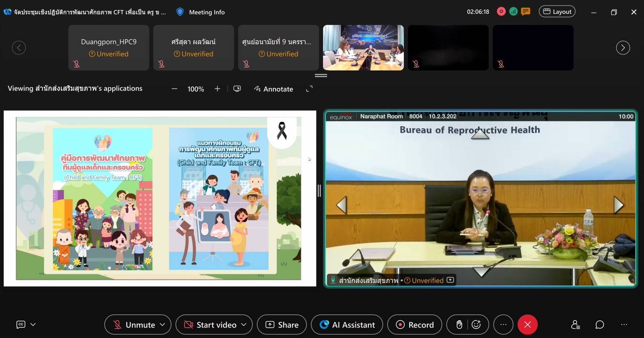Click the Share button

click(x=282, y=325)
